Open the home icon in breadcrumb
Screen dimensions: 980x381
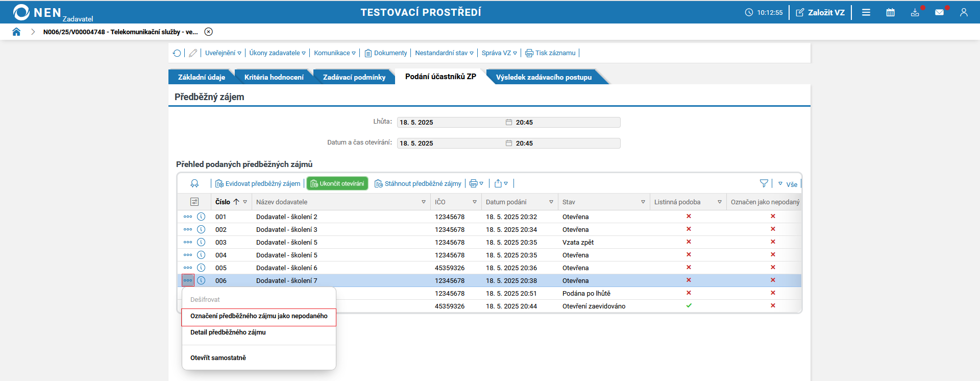[x=16, y=32]
